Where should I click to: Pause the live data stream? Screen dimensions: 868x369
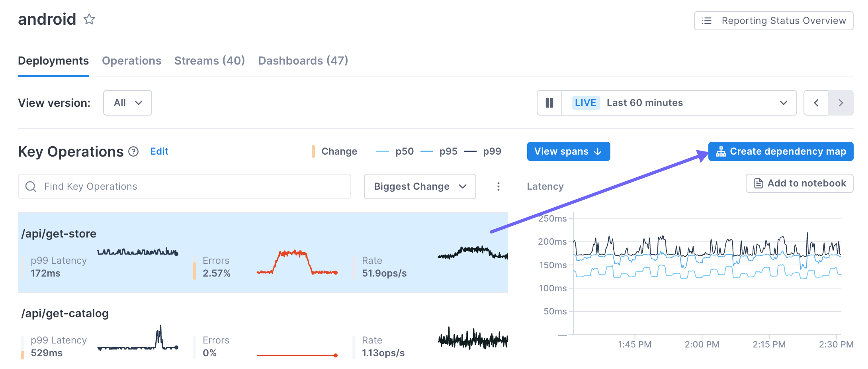pyautogui.click(x=549, y=103)
